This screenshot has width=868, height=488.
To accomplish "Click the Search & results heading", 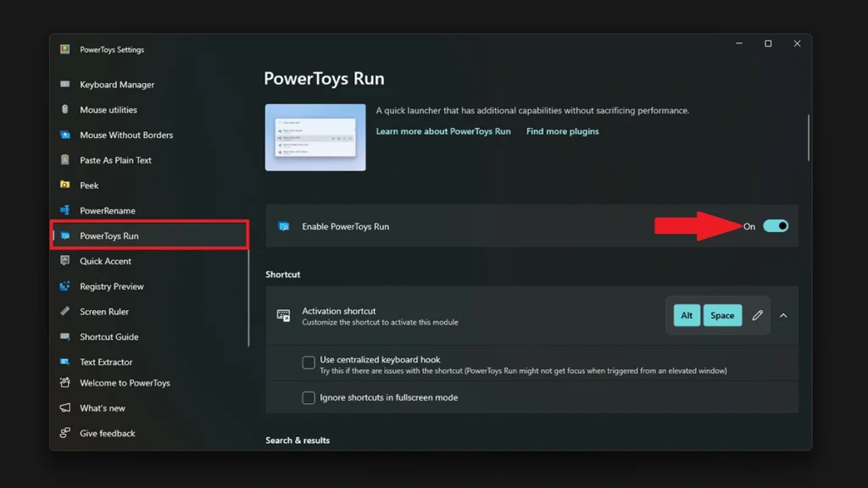I will [298, 441].
